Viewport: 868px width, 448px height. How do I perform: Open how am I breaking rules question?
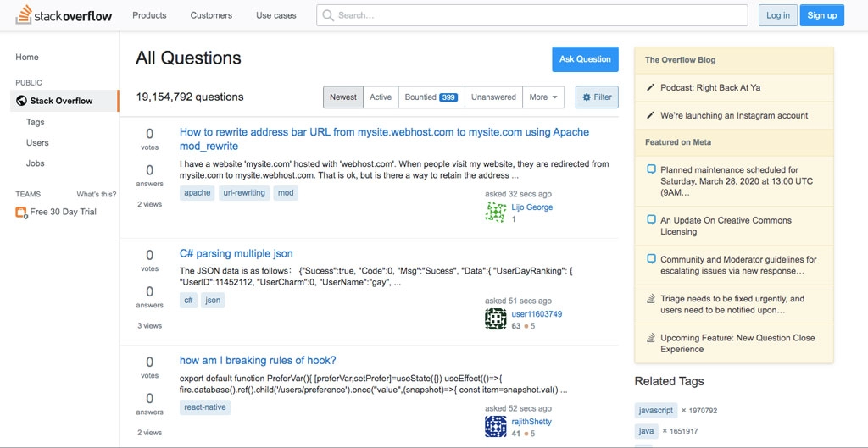click(258, 361)
